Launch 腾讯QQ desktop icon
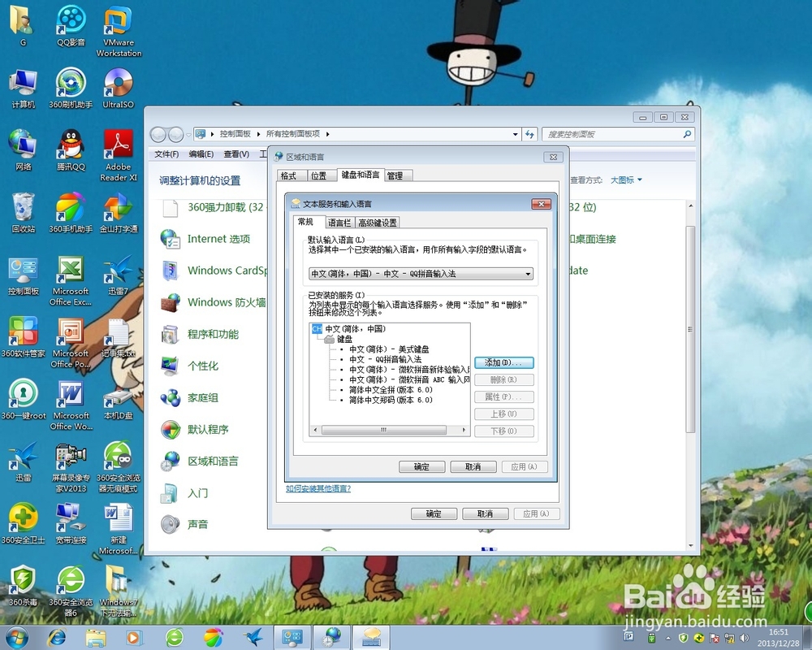The width and height of the screenshot is (812, 650). 71,150
